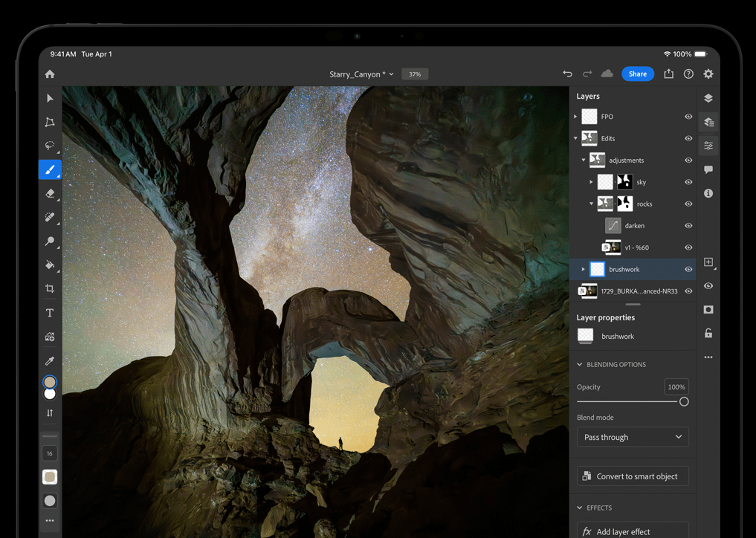The height and width of the screenshot is (538, 756).
Task: Click Convert to smart object
Action: [633, 476]
